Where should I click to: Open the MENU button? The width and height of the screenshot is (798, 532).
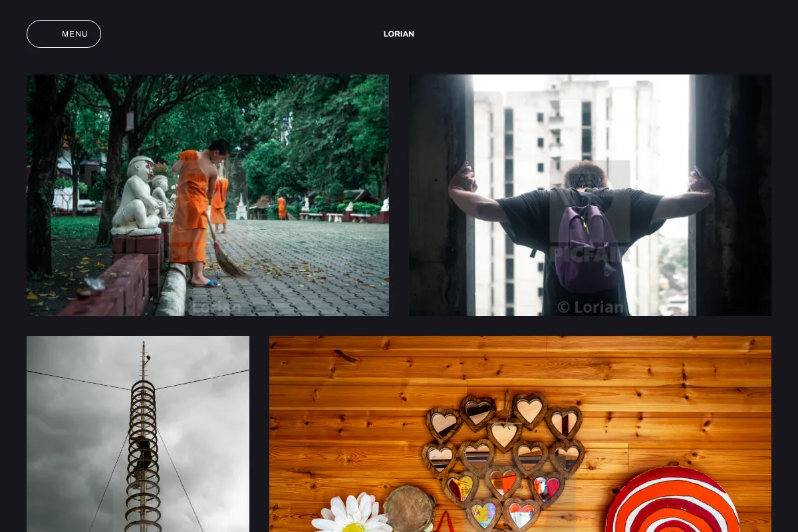64,34
